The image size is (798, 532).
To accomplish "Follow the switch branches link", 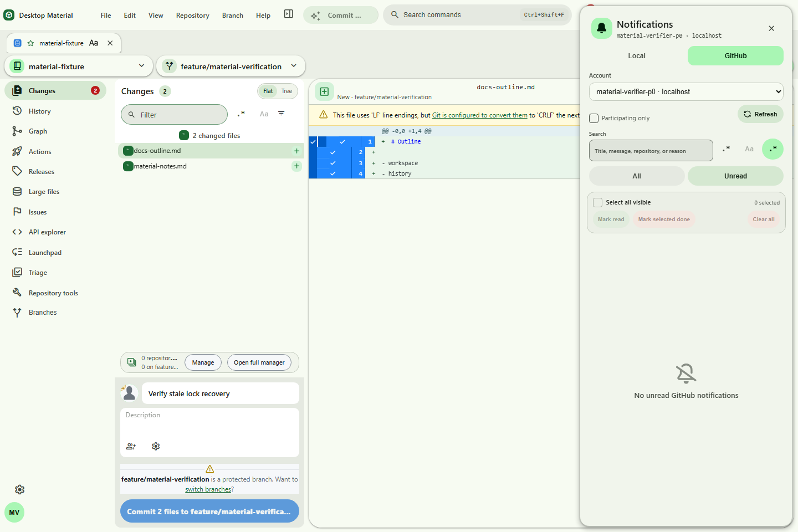I will pos(208,489).
